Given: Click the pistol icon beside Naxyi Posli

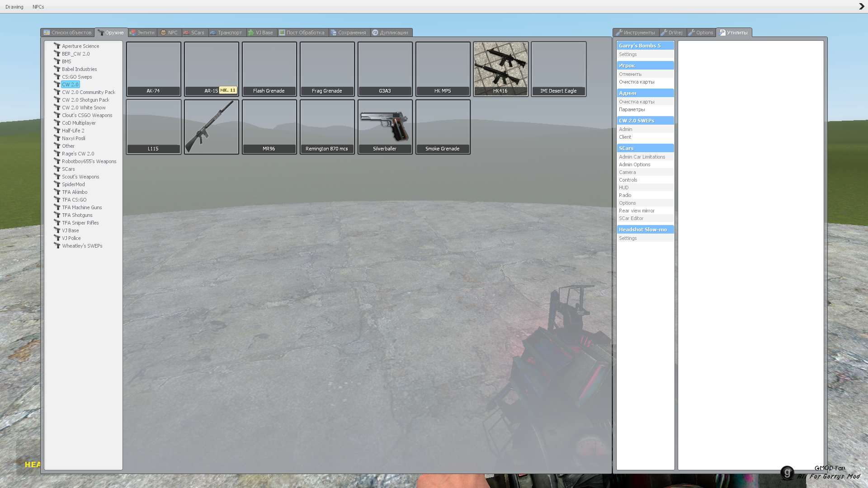Looking at the screenshot, I should tap(57, 138).
